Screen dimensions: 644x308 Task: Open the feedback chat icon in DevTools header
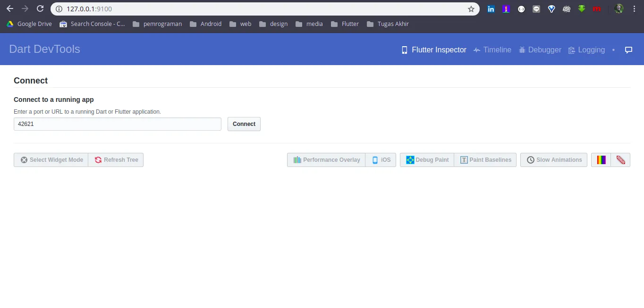[x=628, y=50]
